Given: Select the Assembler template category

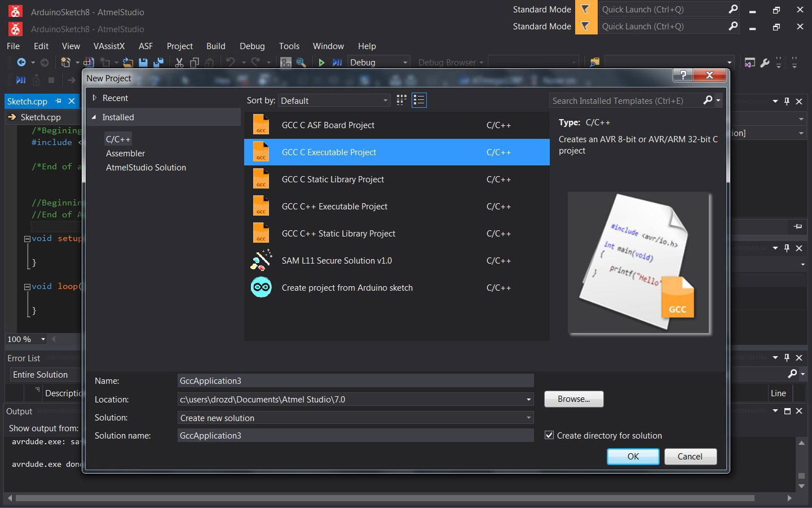Looking at the screenshot, I should tap(125, 153).
